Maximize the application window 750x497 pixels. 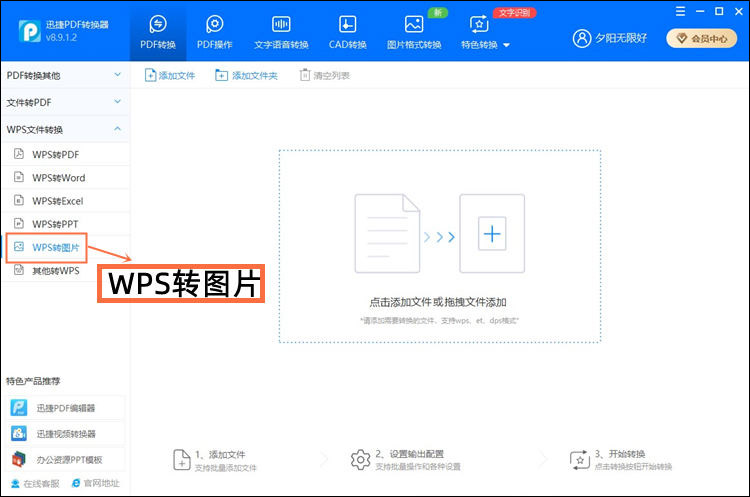click(x=719, y=11)
